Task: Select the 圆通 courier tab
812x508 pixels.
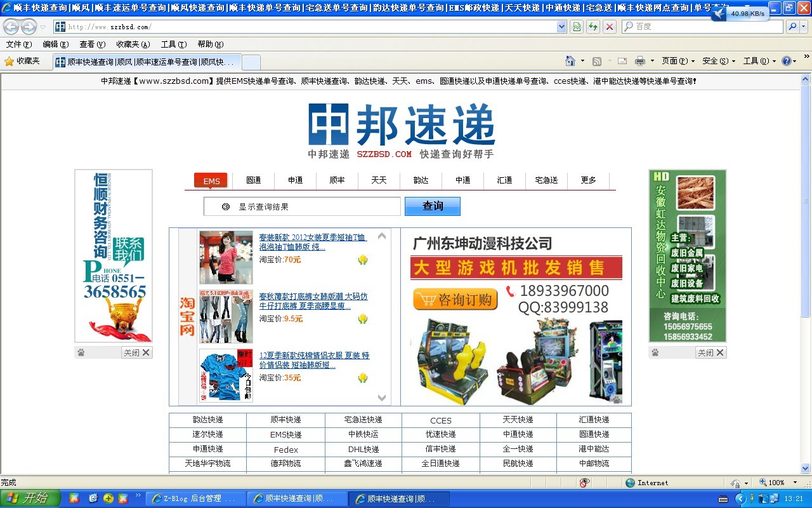Action: [x=254, y=180]
